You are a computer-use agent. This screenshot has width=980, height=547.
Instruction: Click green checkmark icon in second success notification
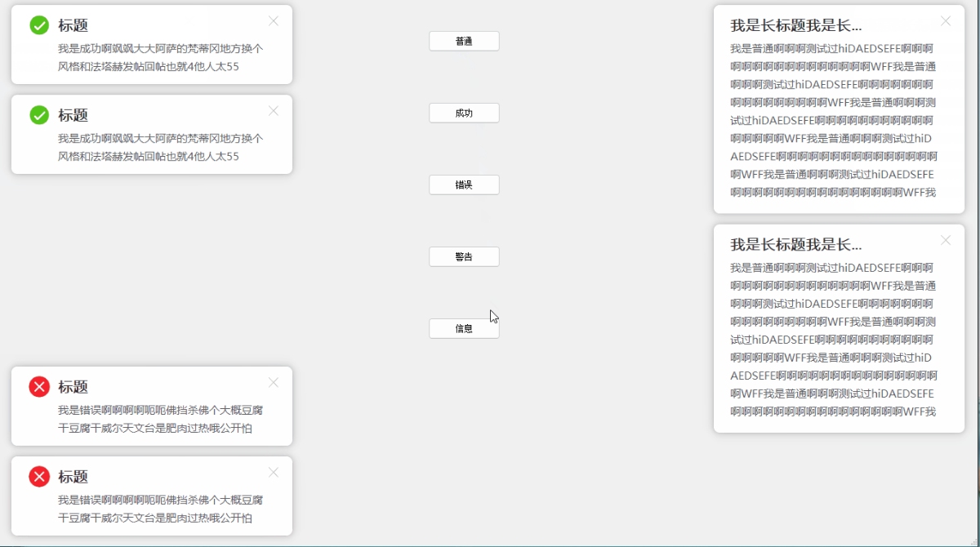coord(39,115)
